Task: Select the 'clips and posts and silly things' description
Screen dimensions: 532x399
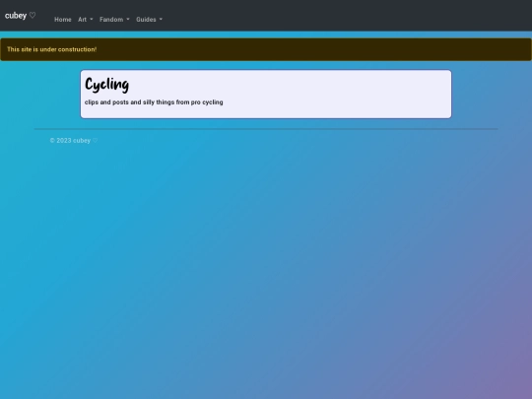Action: (x=154, y=102)
